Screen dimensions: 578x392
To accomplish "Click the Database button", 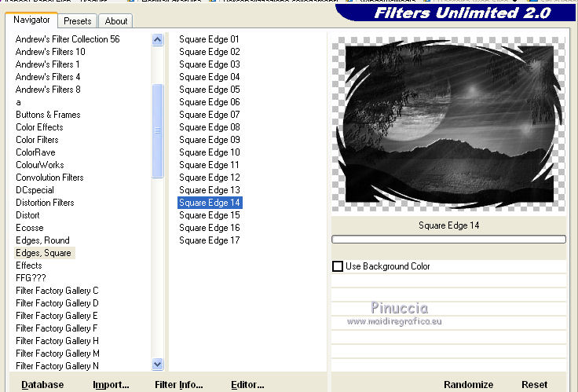I will pyautogui.click(x=42, y=385).
